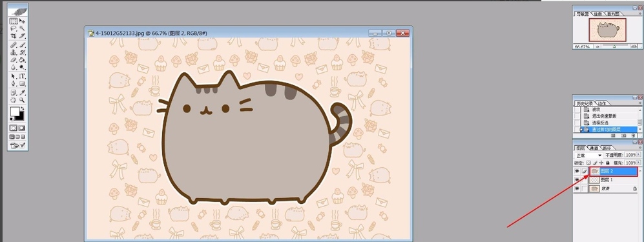Image resolution: width=644 pixels, height=242 pixels.
Task: Select the Crop tool
Action: pos(14,36)
